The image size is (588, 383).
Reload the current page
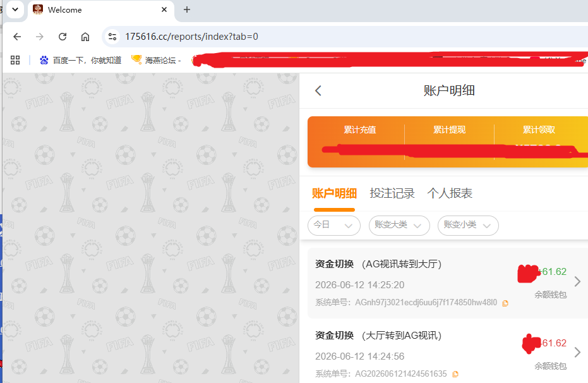point(63,37)
